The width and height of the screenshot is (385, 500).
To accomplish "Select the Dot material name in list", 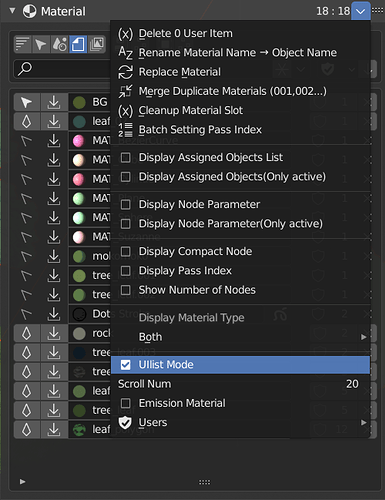I will [x=101, y=314].
